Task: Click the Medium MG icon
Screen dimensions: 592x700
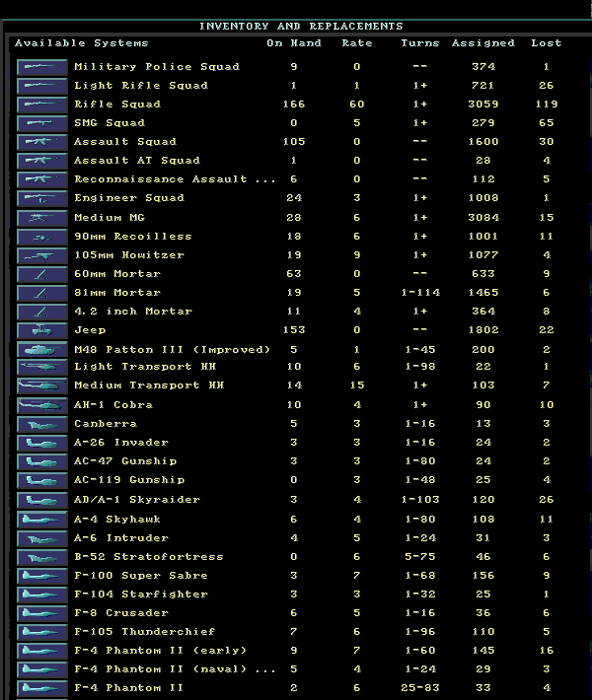Action: 42,218
